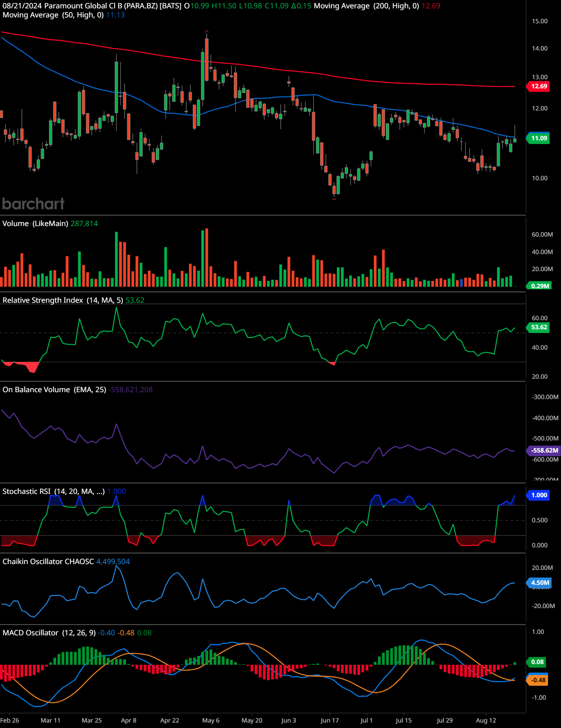The width and height of the screenshot is (561, 728).
Task: Click the Feb 26 date axis label
Action: pos(10,720)
